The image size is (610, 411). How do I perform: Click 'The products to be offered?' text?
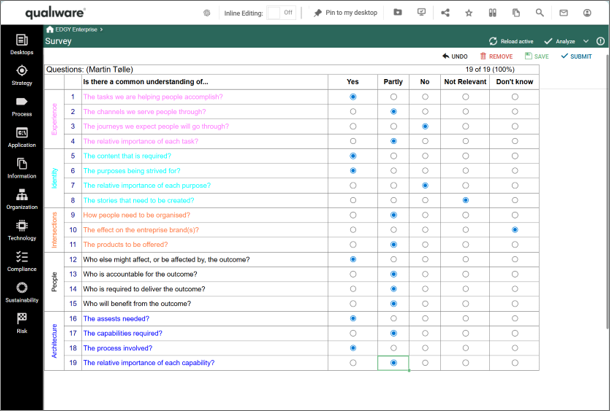point(126,245)
